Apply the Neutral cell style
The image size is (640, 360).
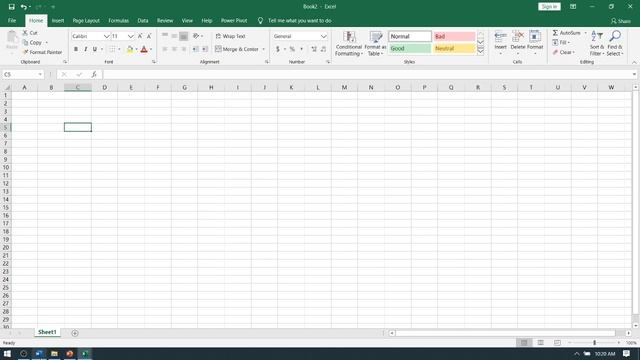coord(454,48)
